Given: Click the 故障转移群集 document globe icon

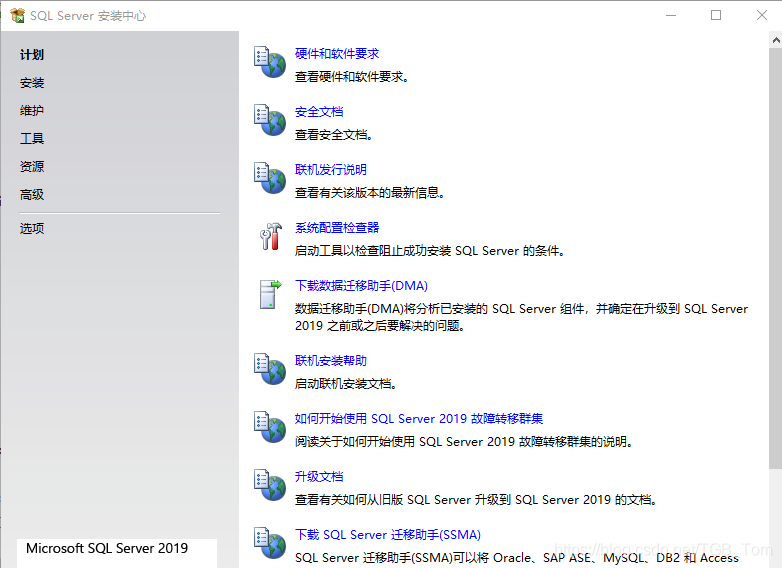Looking at the screenshot, I should (x=270, y=427).
